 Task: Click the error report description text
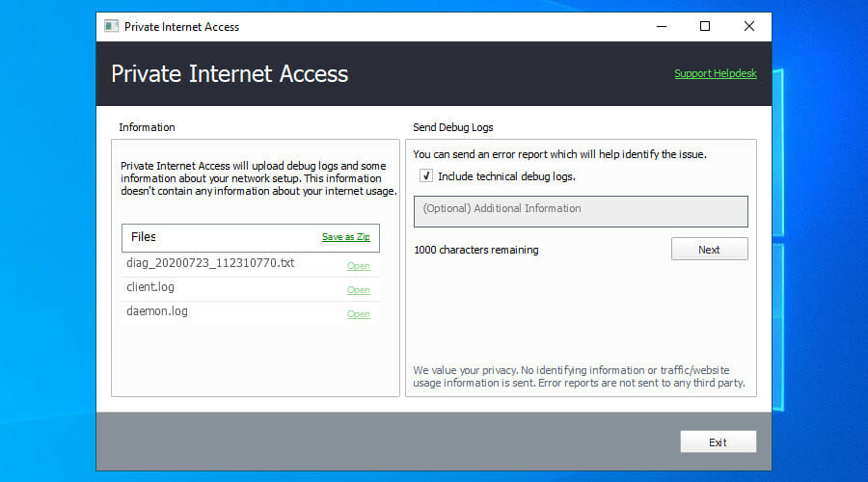coord(559,154)
